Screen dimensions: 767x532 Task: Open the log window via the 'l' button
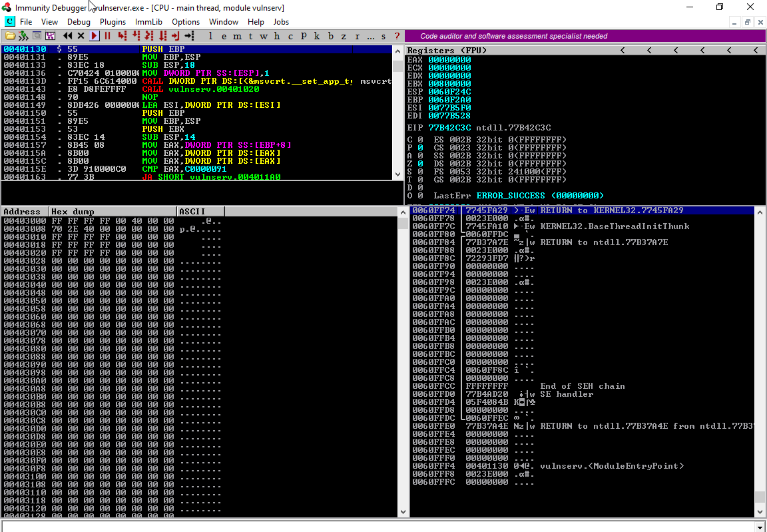pyautogui.click(x=211, y=36)
